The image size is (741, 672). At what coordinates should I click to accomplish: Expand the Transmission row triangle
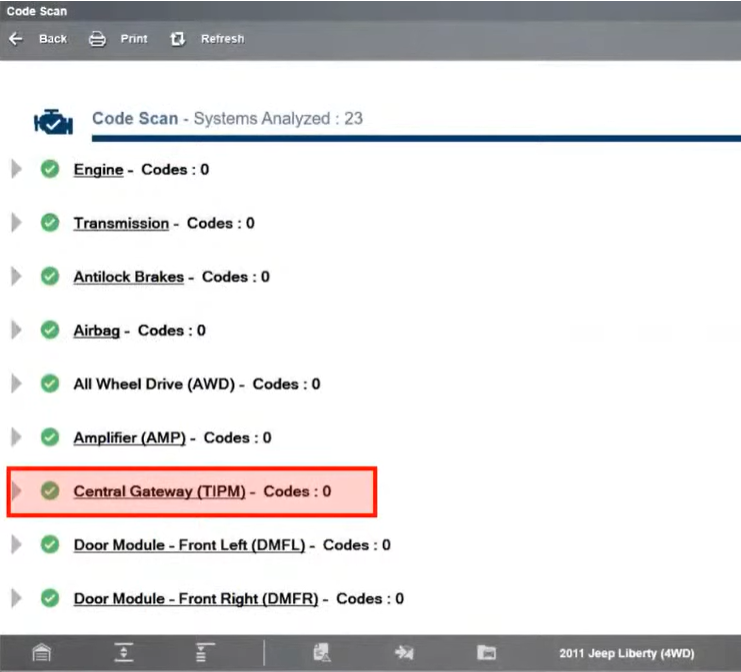pyautogui.click(x=16, y=223)
